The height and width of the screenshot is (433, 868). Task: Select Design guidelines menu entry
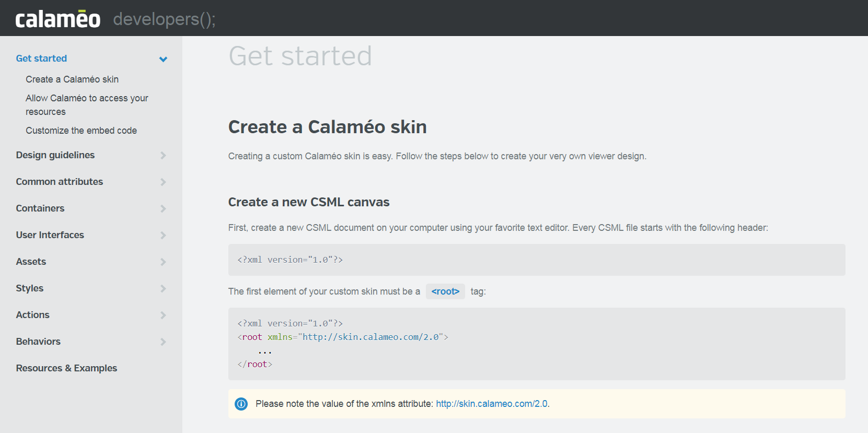(x=55, y=155)
